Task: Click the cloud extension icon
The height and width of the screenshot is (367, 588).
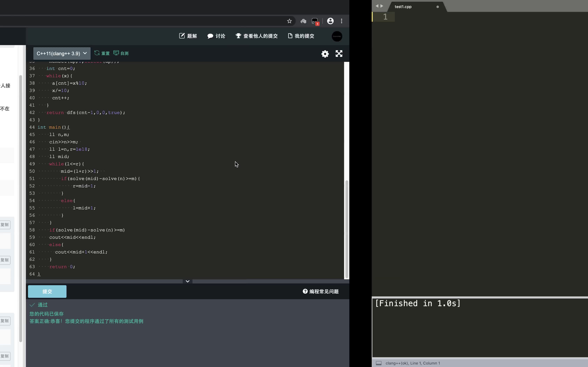Action: (x=303, y=21)
